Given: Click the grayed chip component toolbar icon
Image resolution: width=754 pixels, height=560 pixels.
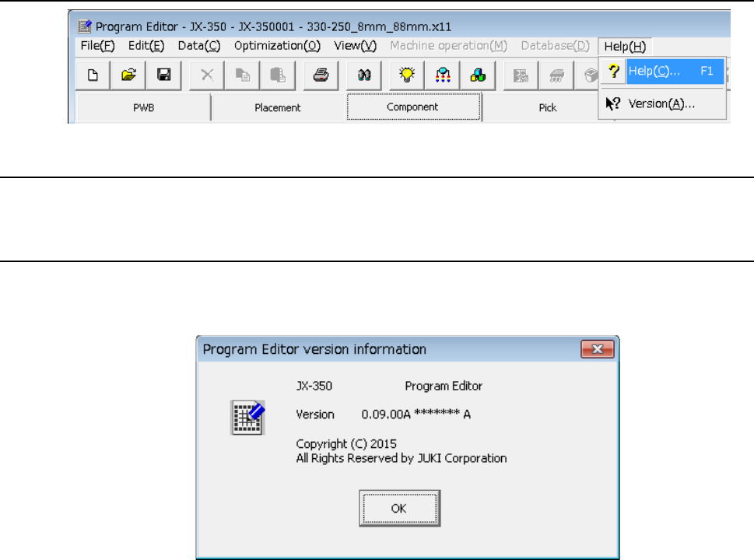Looking at the screenshot, I should [x=556, y=75].
